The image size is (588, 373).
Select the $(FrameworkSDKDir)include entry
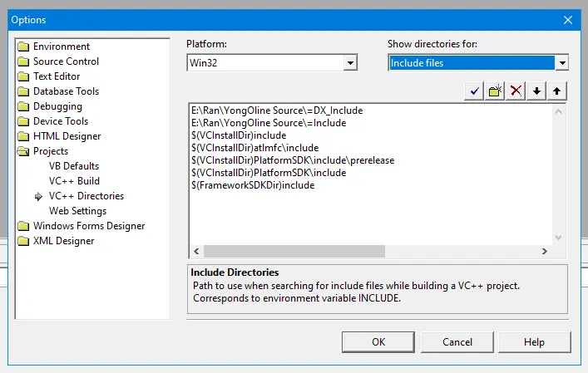[253, 185]
